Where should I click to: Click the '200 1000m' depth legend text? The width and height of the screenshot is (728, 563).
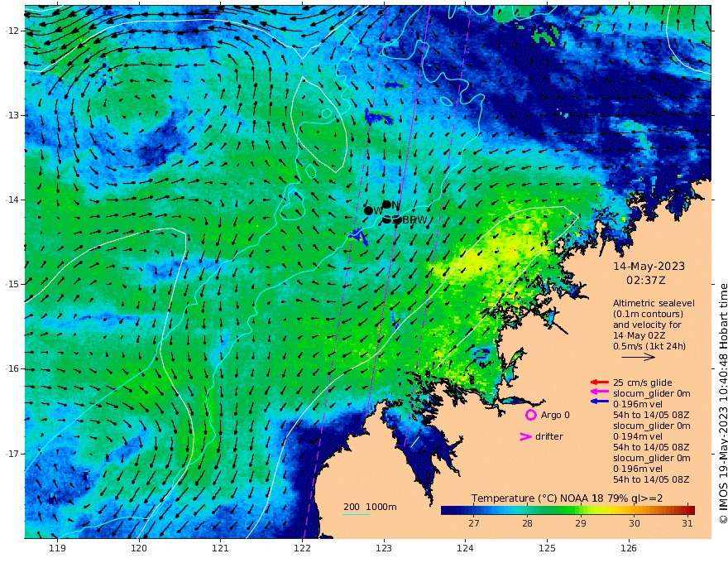(370, 507)
